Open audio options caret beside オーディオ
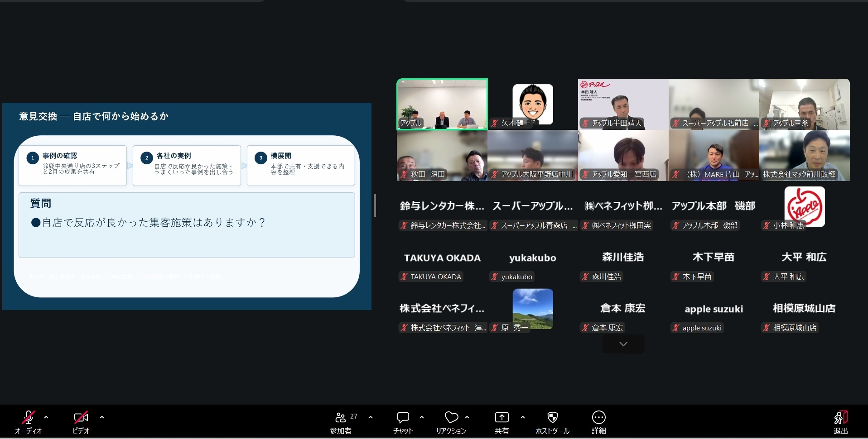 (46, 417)
